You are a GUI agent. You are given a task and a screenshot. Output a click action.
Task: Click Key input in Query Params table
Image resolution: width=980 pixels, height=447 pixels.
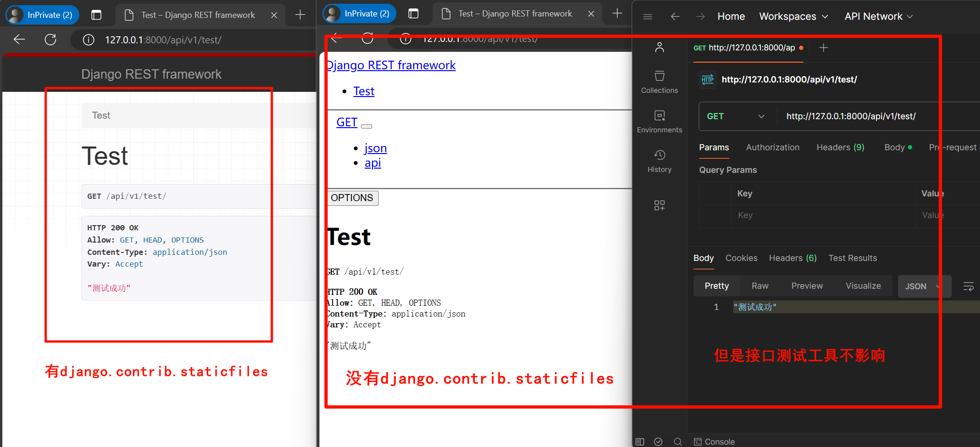823,215
